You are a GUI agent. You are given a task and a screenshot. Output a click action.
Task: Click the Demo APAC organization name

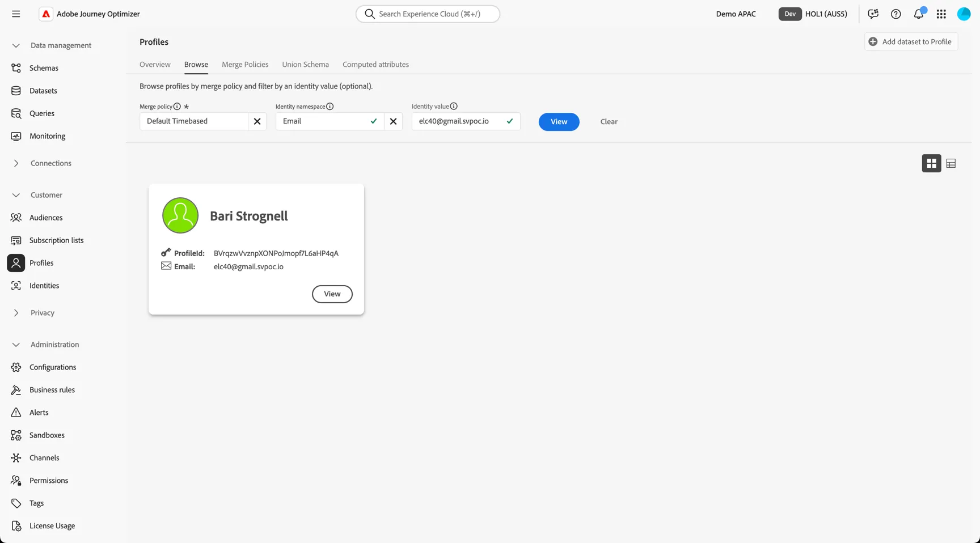pos(736,14)
